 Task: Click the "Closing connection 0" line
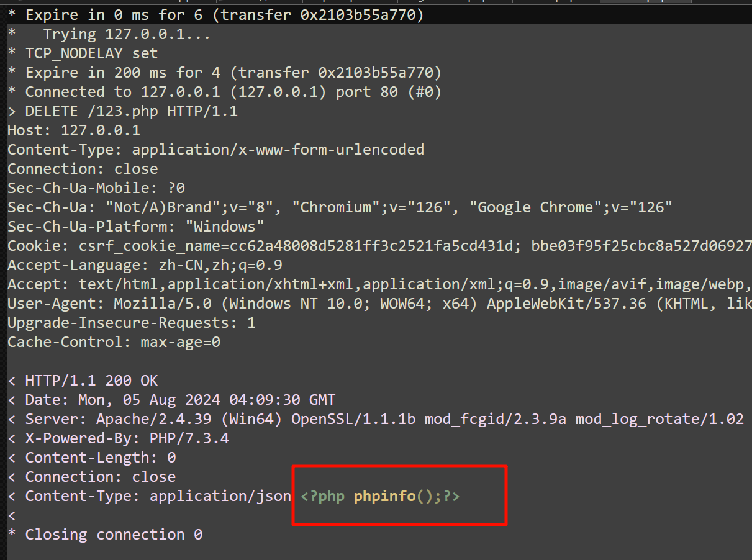[x=113, y=535]
